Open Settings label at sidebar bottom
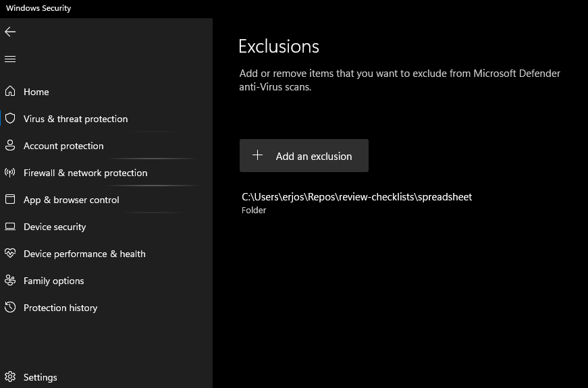The image size is (588, 388). [40, 377]
